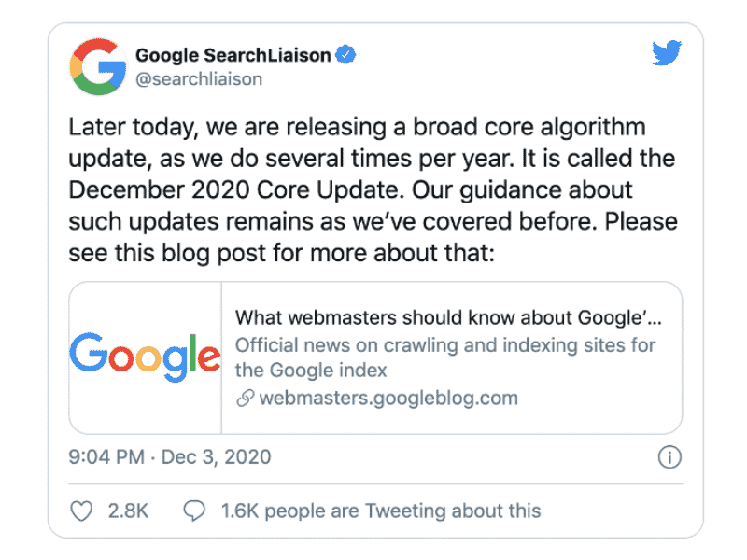
Task: Click webmasters.googleblog.com domain link
Action: pyautogui.click(x=388, y=398)
